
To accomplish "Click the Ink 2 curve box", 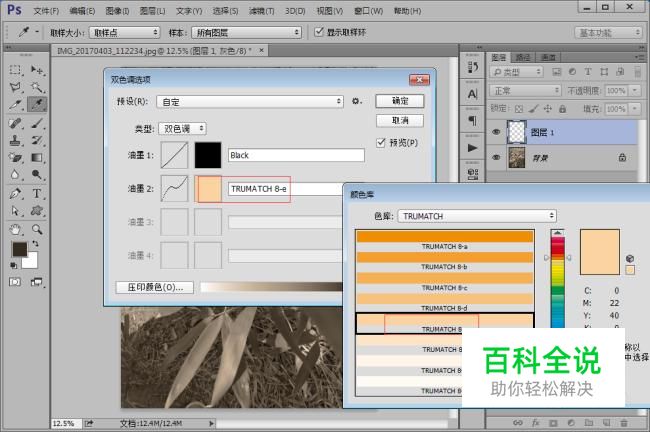I will click(174, 189).
